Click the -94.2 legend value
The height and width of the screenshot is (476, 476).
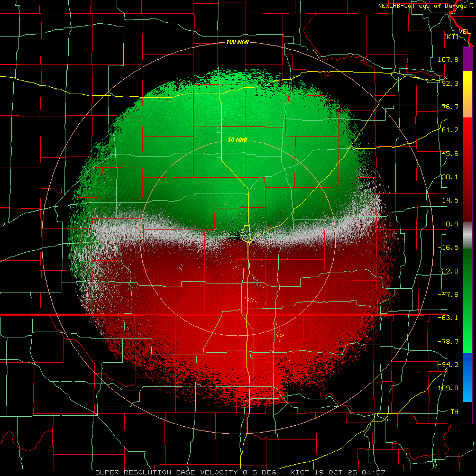tap(448, 364)
